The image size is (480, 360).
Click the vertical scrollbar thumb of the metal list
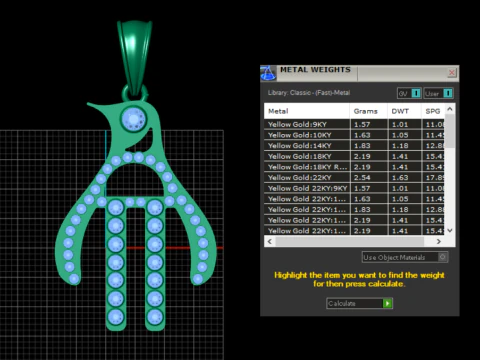pos(450,131)
